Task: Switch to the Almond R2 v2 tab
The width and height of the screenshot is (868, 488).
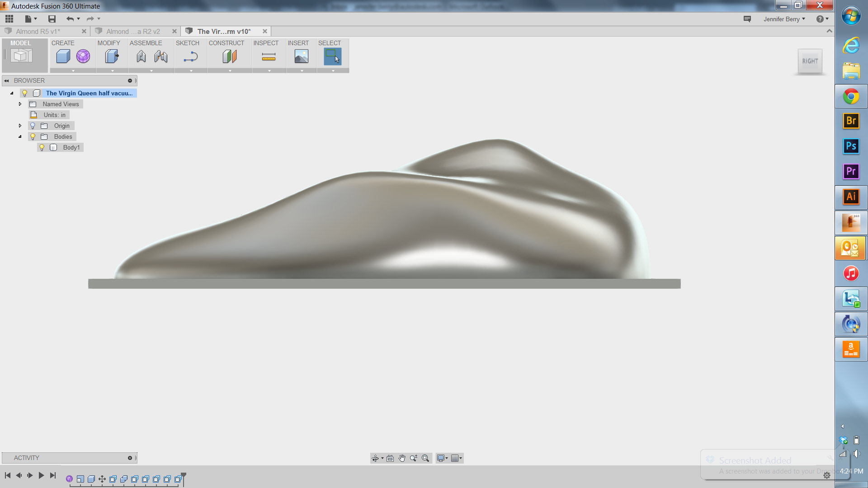Action: pyautogui.click(x=133, y=31)
